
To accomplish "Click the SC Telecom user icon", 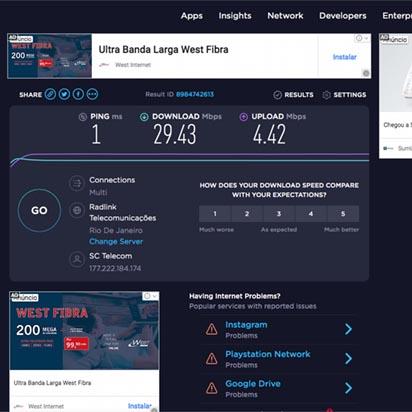I will [77, 259].
